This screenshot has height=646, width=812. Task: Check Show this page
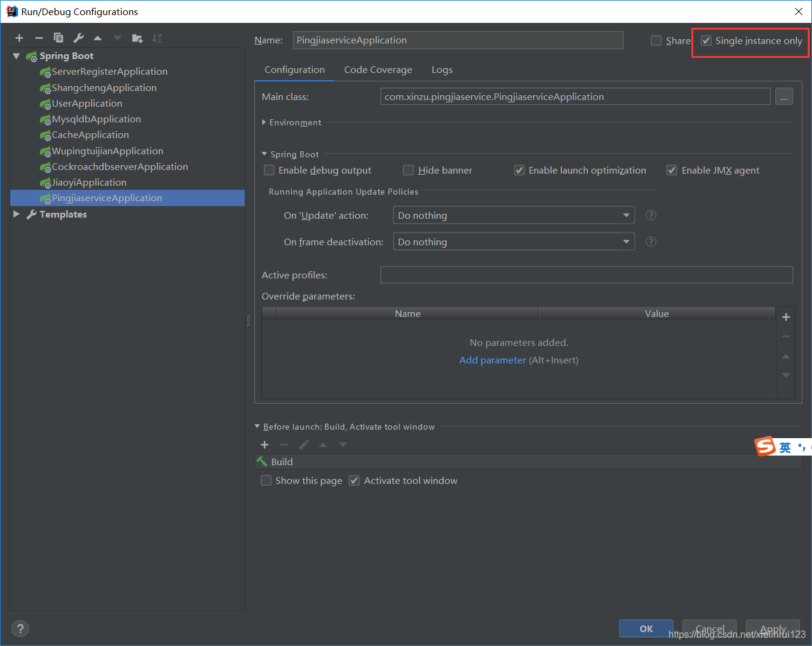point(266,480)
